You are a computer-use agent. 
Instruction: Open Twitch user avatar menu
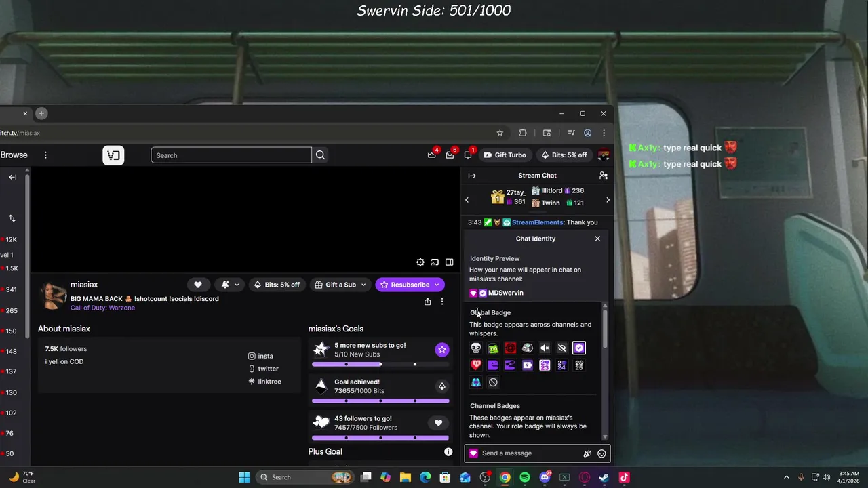click(x=603, y=155)
